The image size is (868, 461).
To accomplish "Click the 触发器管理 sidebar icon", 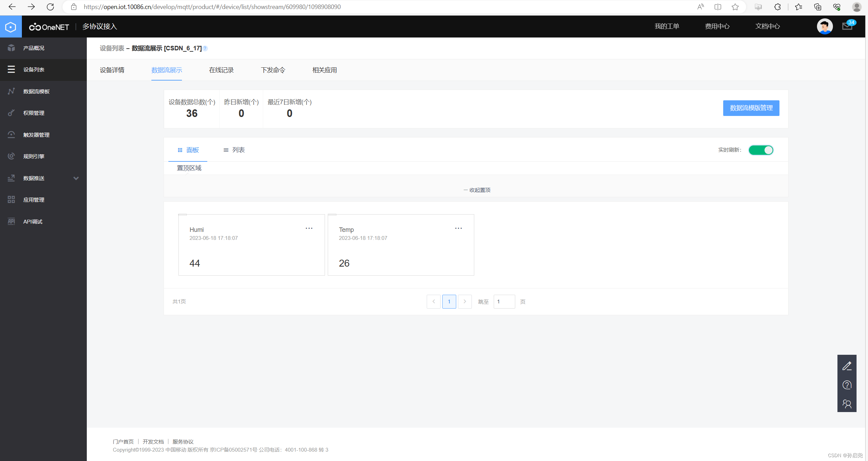I will point(11,134).
